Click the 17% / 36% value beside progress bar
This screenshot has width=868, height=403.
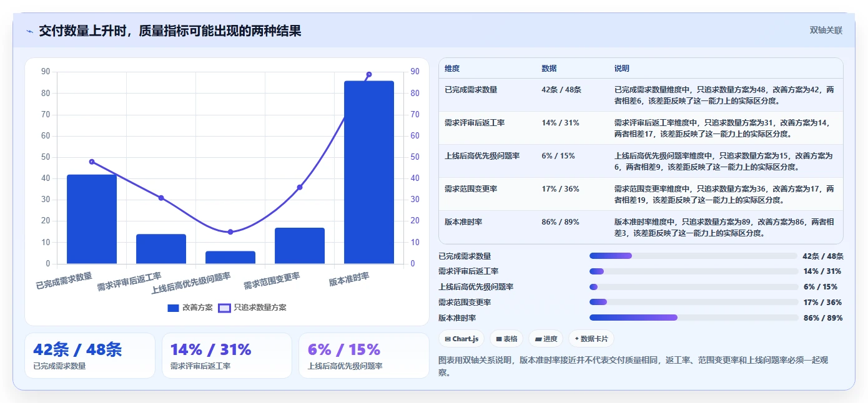[822, 302]
